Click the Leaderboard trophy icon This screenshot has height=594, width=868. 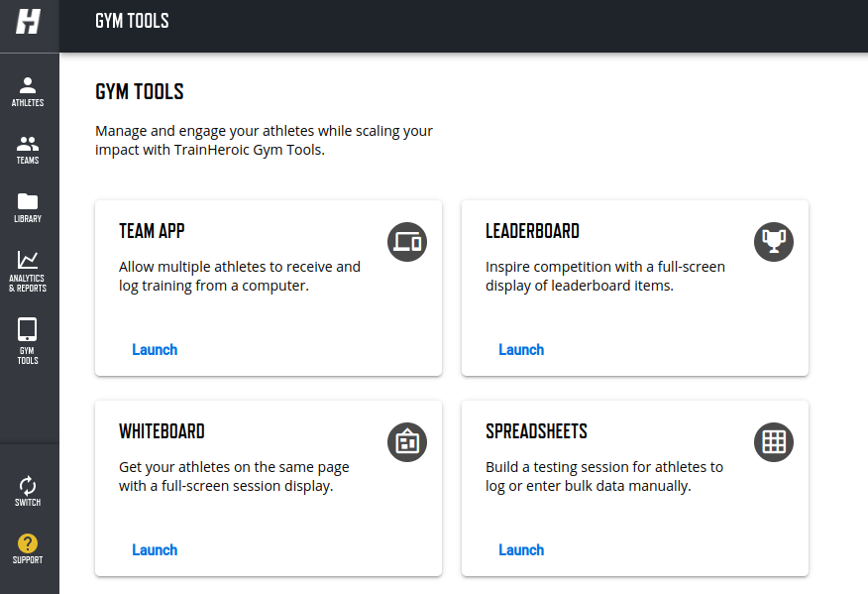773,242
